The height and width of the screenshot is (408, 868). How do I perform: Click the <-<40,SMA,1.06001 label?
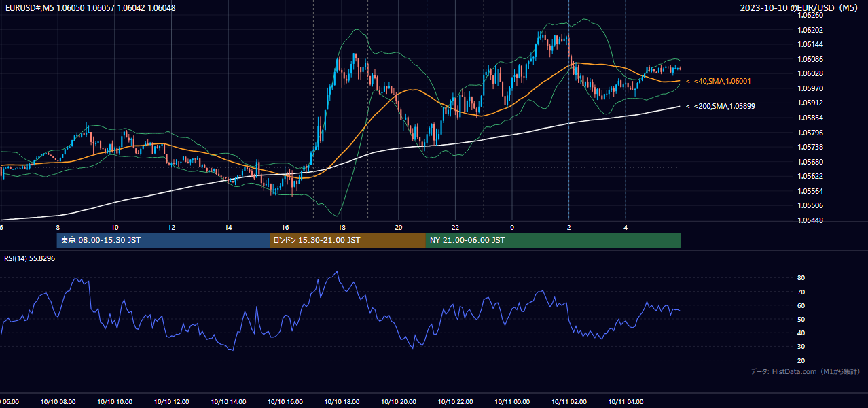pyautogui.click(x=719, y=81)
